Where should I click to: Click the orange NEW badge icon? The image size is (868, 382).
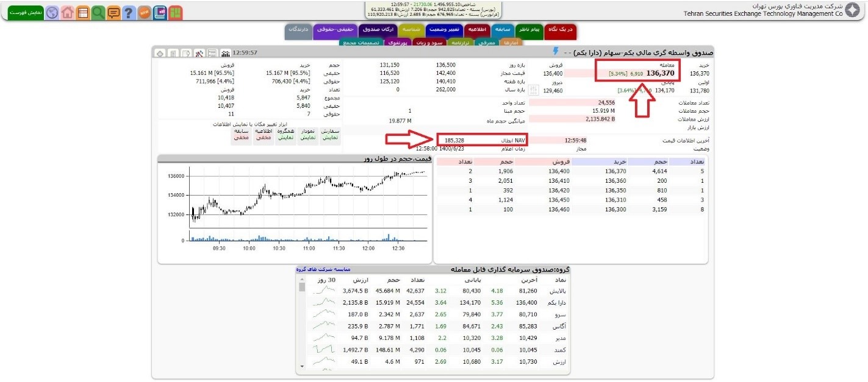coord(144,12)
